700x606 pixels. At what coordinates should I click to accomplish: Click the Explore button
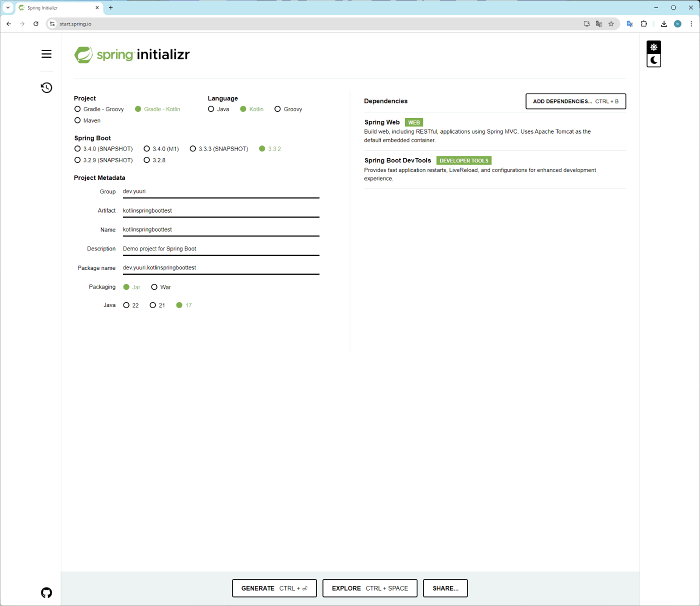point(369,588)
